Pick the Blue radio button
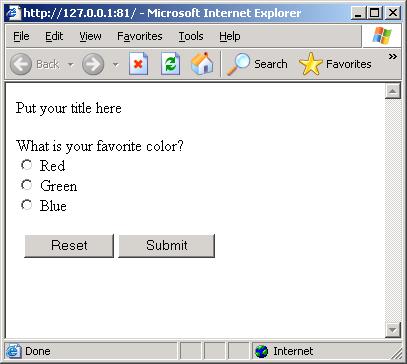 pos(26,205)
